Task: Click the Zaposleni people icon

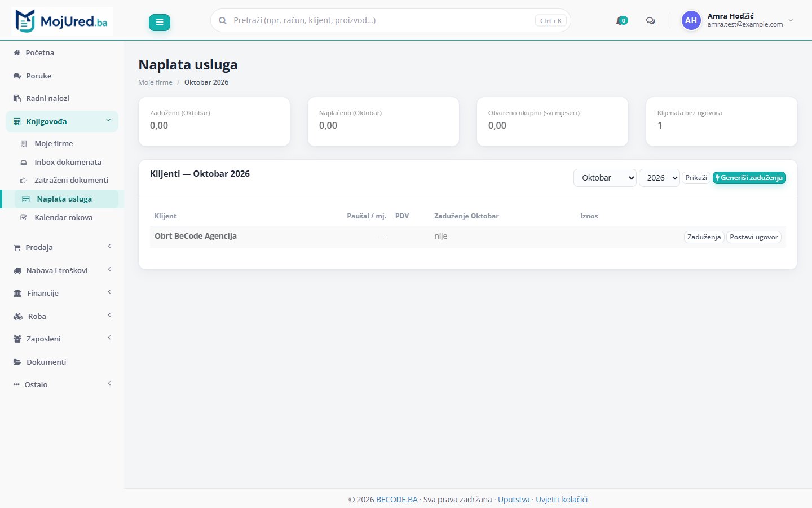Action: coord(17,339)
